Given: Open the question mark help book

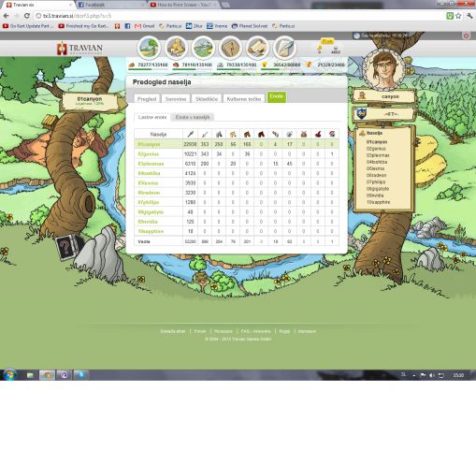Looking at the screenshot, I should [x=66, y=247].
